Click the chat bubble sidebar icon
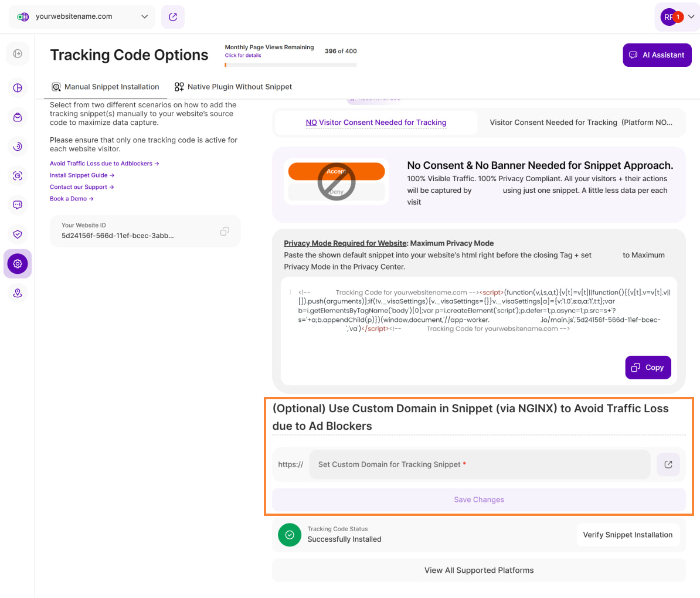Viewport: 700px width, 598px height. pyautogui.click(x=18, y=205)
